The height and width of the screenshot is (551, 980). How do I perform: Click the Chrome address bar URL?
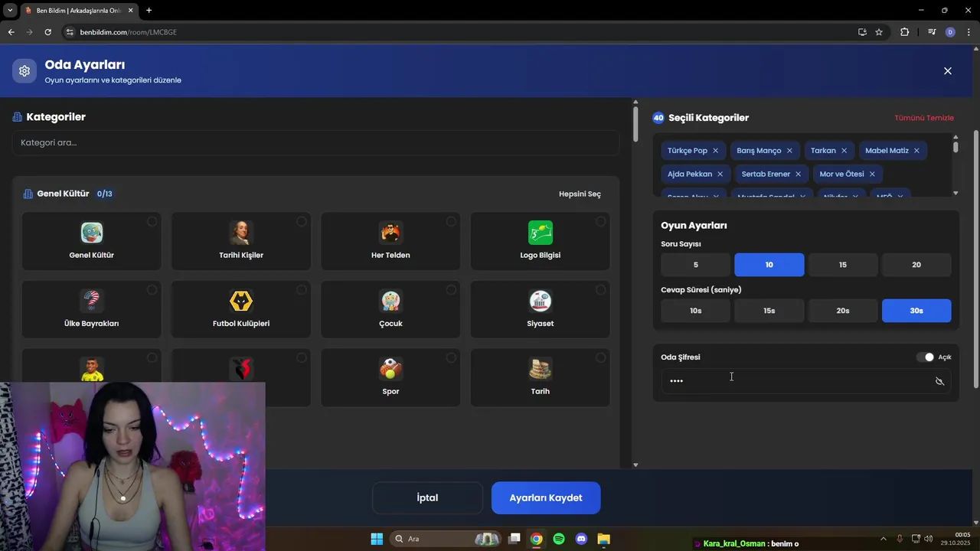(128, 32)
